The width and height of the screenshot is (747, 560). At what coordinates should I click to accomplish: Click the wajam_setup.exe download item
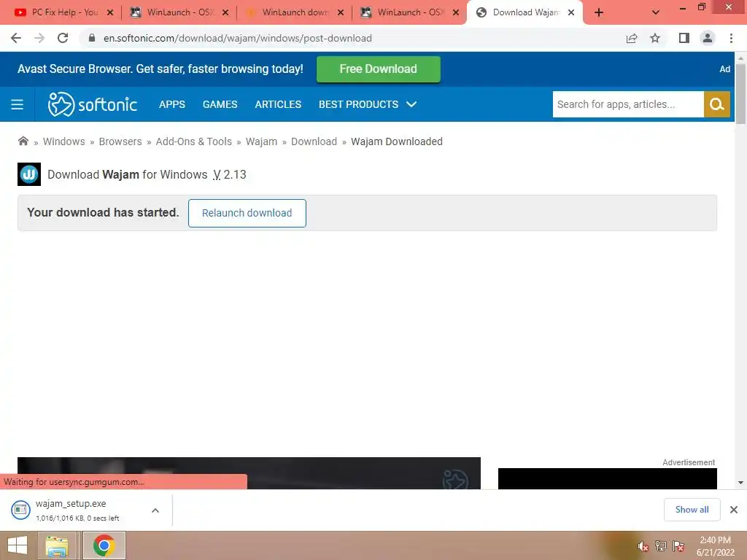coord(76,510)
